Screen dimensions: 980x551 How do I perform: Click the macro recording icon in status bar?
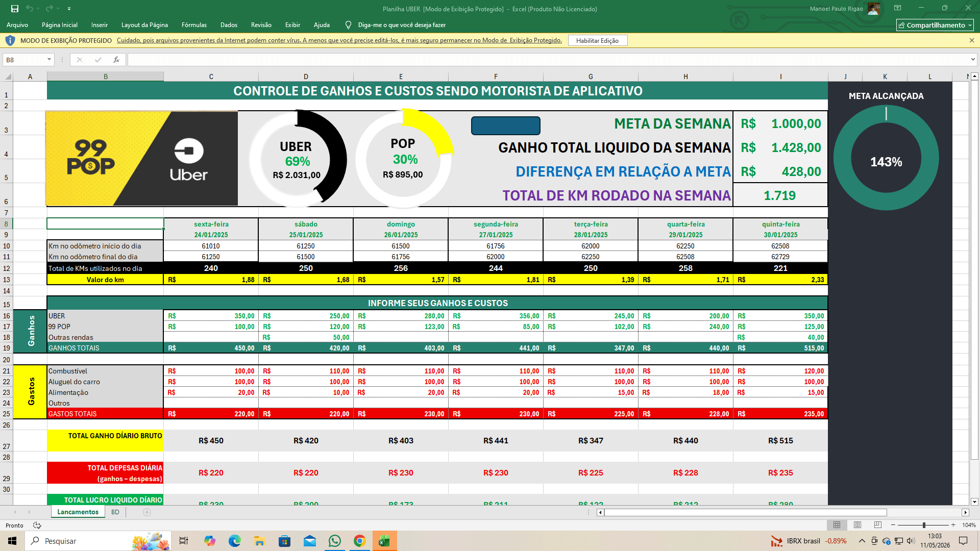[37, 525]
